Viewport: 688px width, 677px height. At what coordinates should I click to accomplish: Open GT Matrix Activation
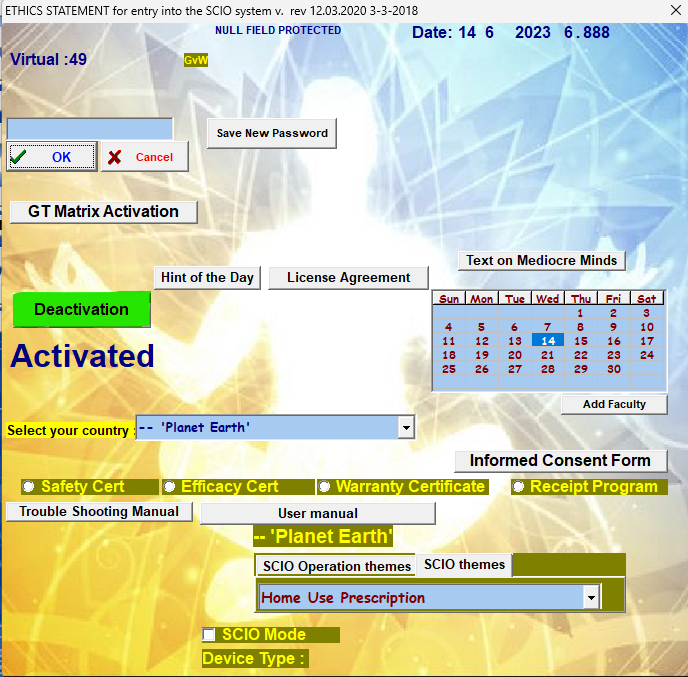104,212
